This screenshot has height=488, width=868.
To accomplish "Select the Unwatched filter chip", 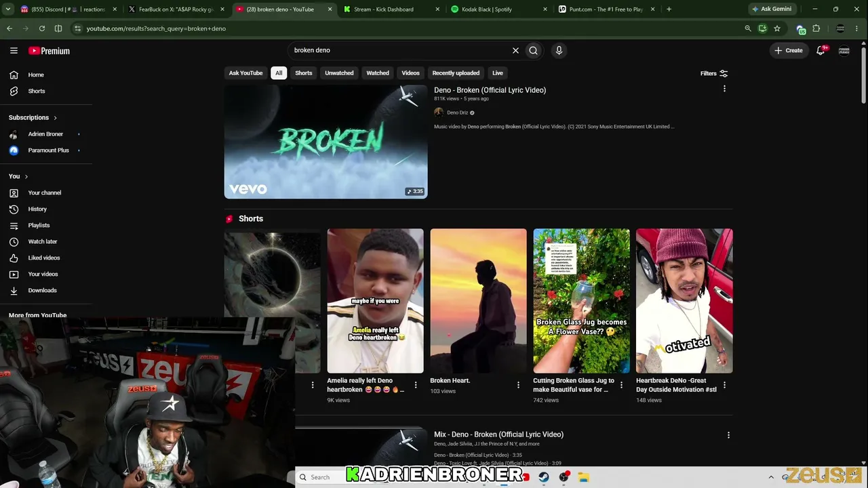I will pyautogui.click(x=339, y=73).
